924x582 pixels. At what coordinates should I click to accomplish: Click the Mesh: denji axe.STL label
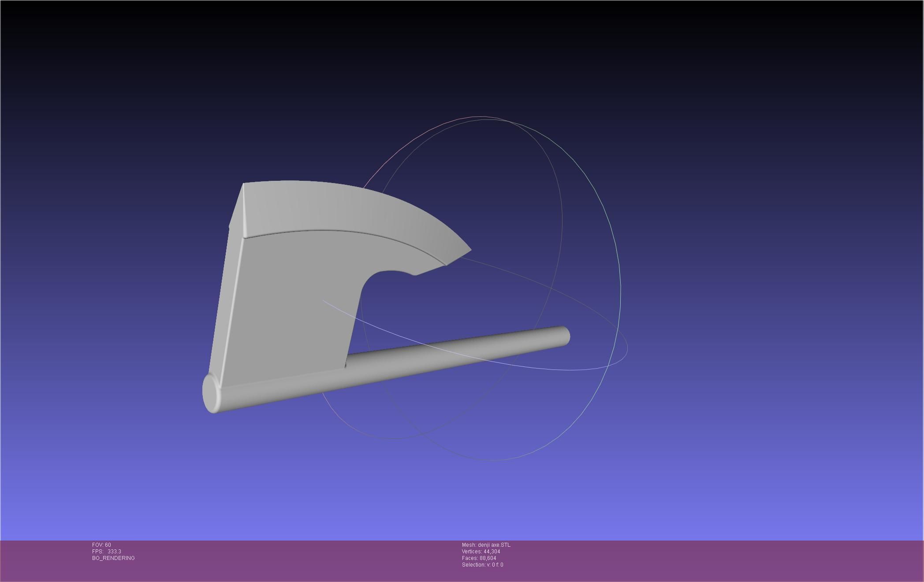[486, 545]
